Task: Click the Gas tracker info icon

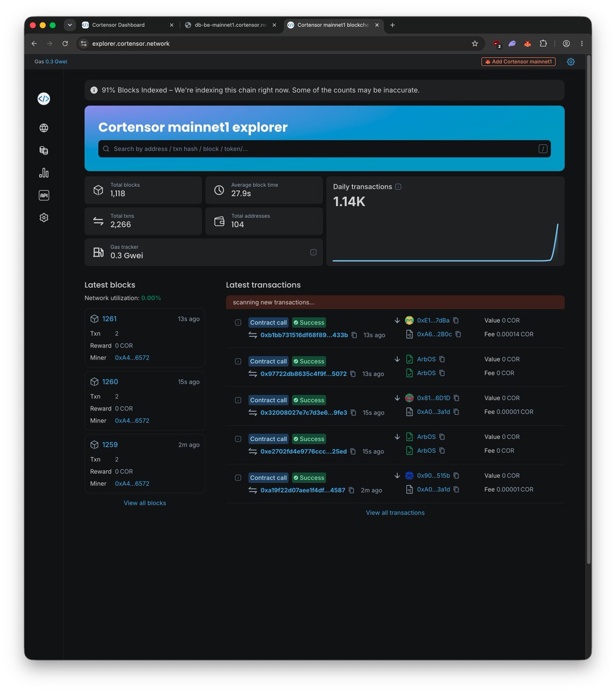Action: pos(313,252)
